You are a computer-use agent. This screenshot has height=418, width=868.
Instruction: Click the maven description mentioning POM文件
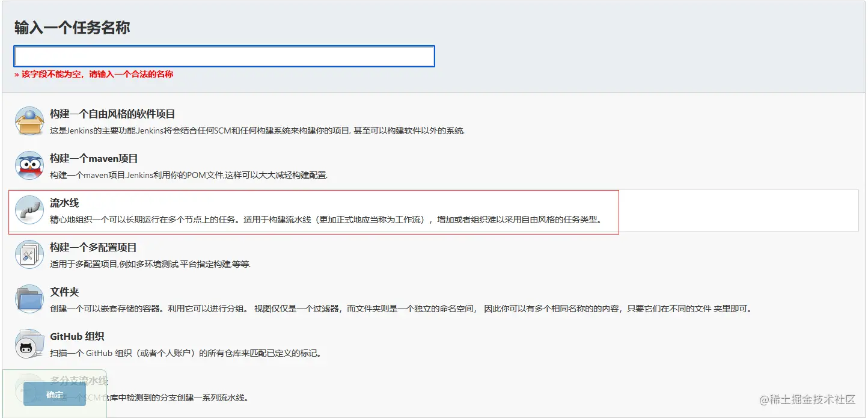pyautogui.click(x=189, y=175)
